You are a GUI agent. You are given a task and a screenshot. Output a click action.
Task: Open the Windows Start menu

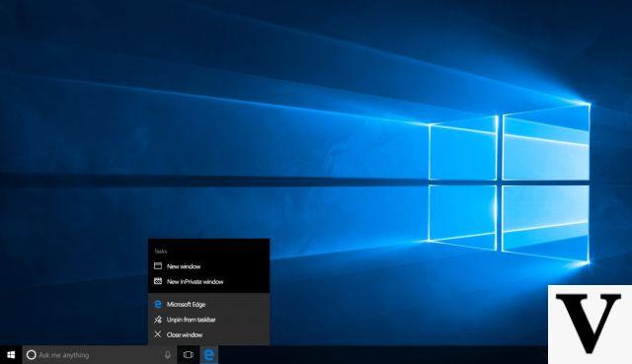(11, 355)
